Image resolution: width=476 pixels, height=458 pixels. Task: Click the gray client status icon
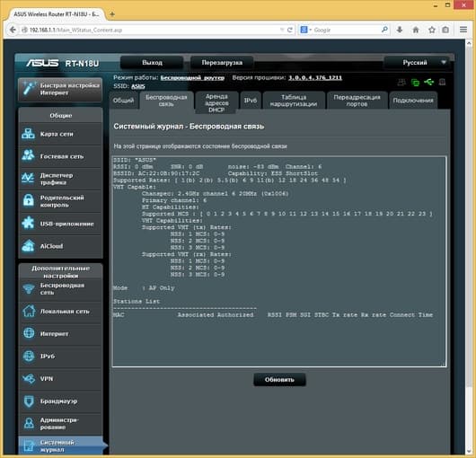pos(401,83)
